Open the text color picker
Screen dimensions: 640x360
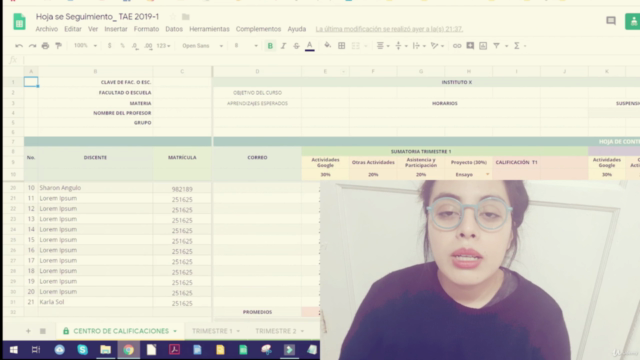pyautogui.click(x=310, y=46)
